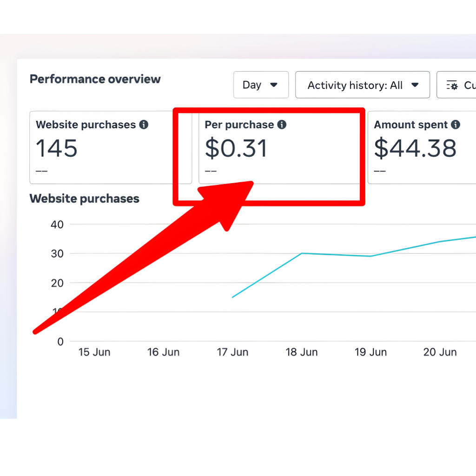Click the chart peak near 18 Jun
This screenshot has width=476, height=476.
[x=302, y=253]
